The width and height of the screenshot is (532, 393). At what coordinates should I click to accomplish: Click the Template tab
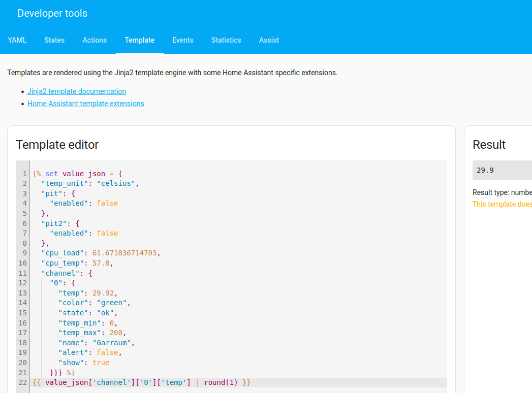point(139,40)
